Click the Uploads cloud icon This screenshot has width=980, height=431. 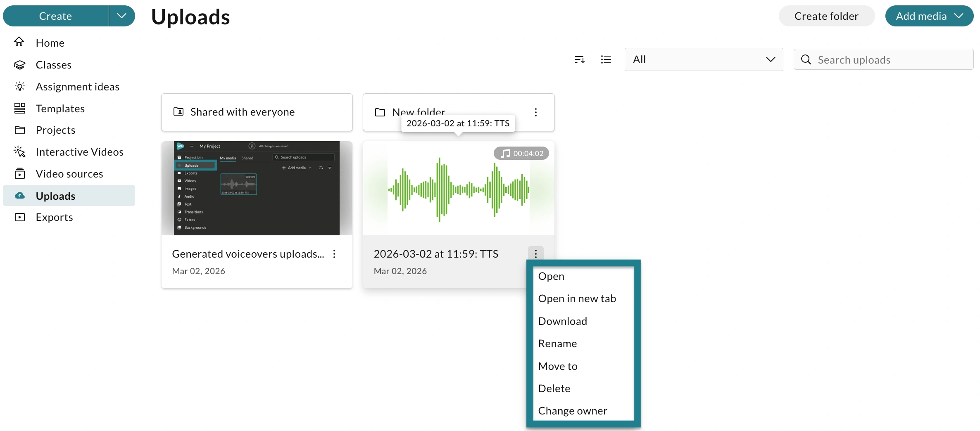coord(19,196)
